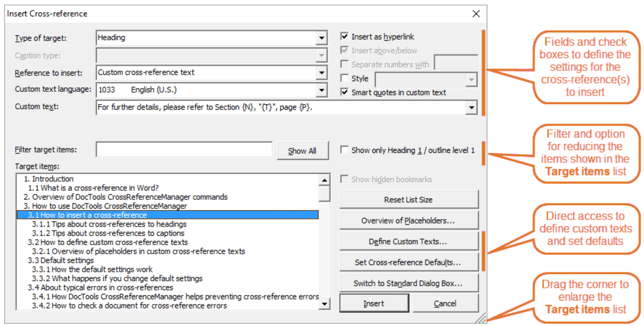The image size is (644, 326).
Task: Click Reset List Size button
Action: (409, 200)
